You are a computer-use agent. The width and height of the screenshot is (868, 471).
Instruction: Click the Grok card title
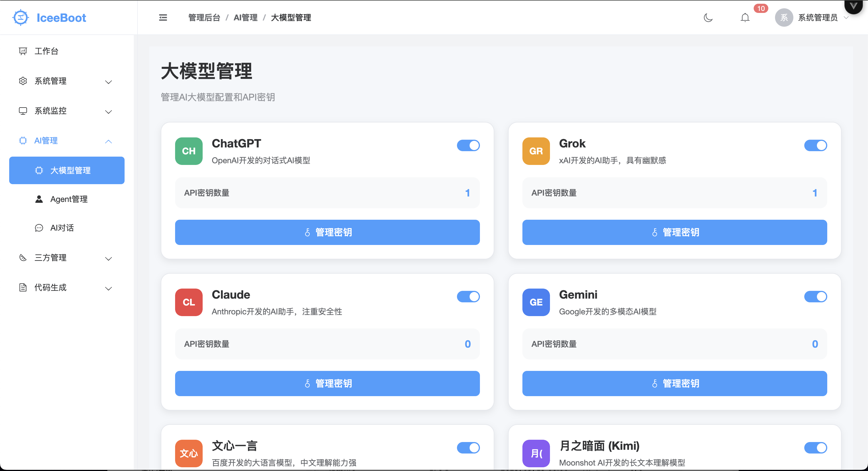coord(572,143)
